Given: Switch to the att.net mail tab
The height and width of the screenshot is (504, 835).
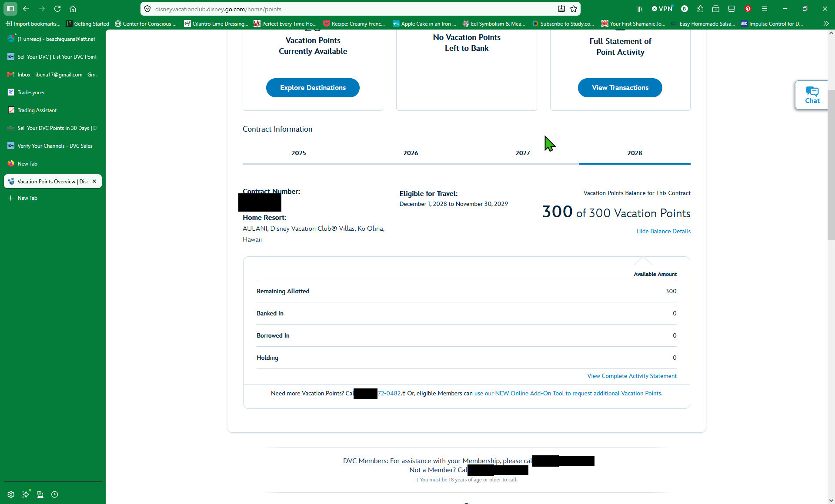Looking at the screenshot, I should tap(53, 39).
